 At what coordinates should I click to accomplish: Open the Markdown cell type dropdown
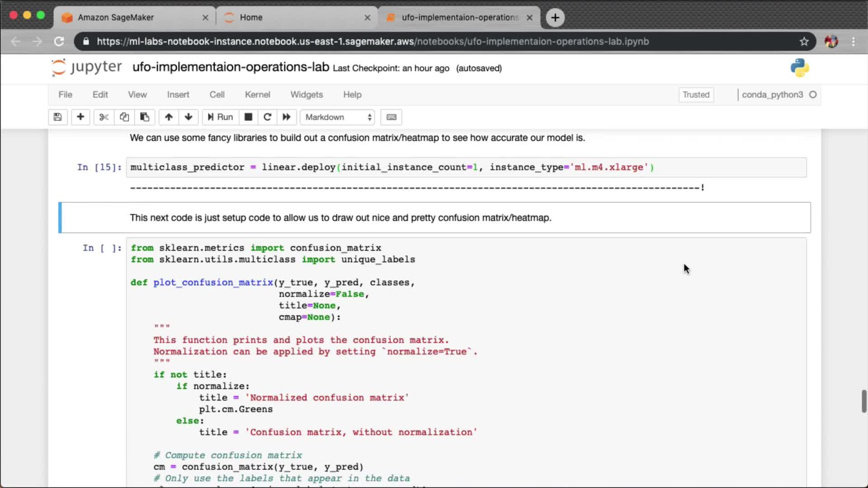click(x=338, y=117)
